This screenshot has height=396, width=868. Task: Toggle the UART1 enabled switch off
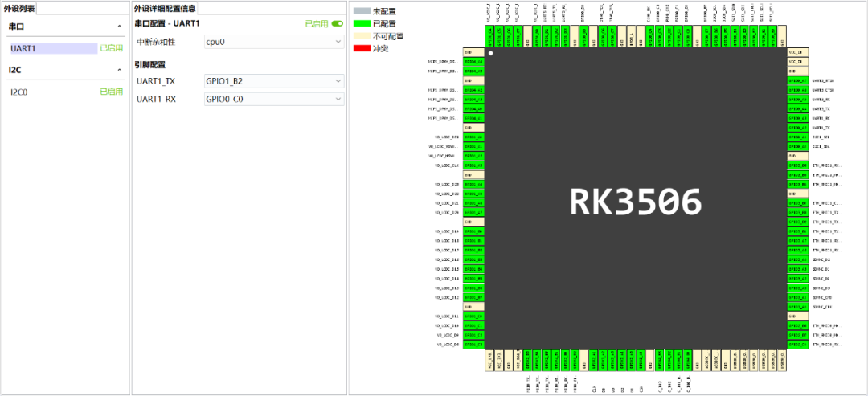[x=337, y=24]
